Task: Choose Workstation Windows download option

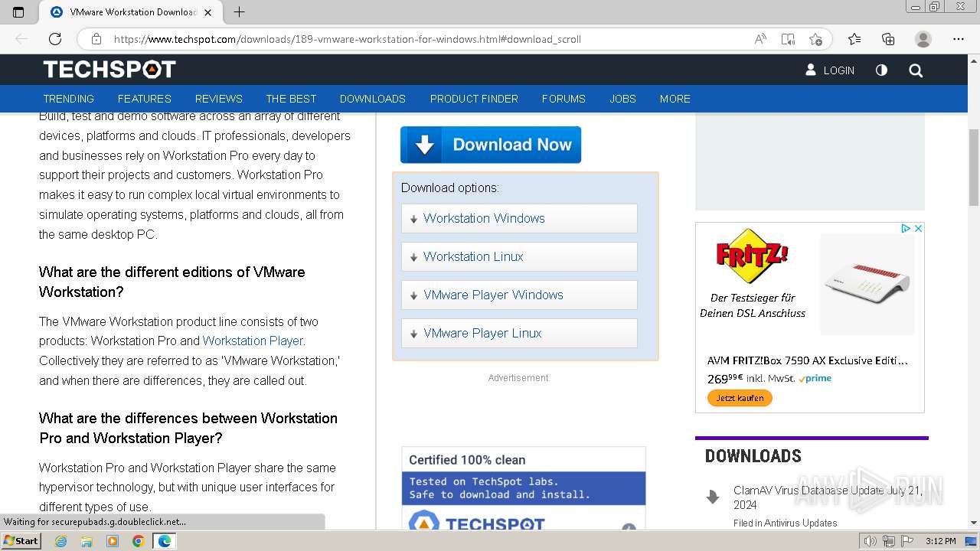Action: coord(519,218)
